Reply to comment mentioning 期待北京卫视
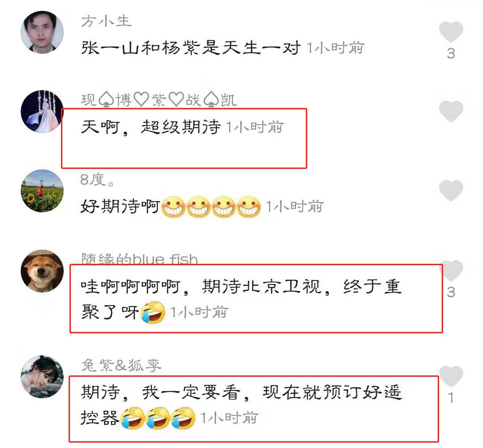The image size is (483, 448). (241, 299)
